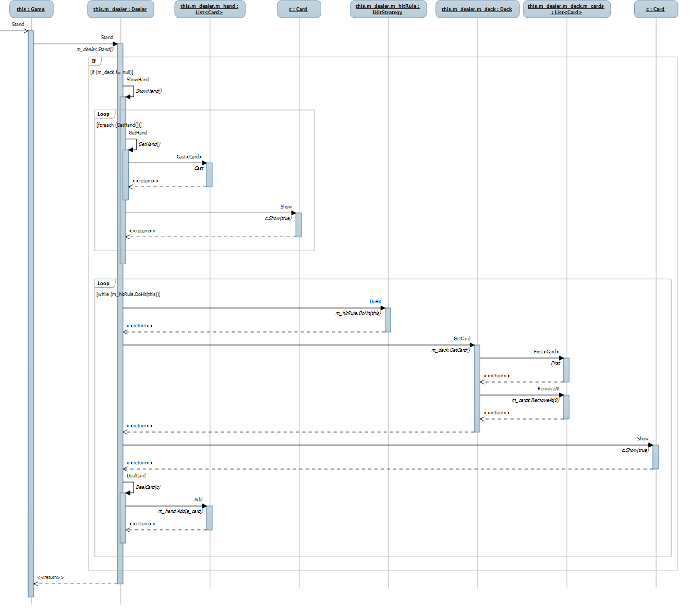Viewport: 692px width, 616px height.
Task: Click the 'DoHit' message name
Action: pyautogui.click(x=375, y=302)
